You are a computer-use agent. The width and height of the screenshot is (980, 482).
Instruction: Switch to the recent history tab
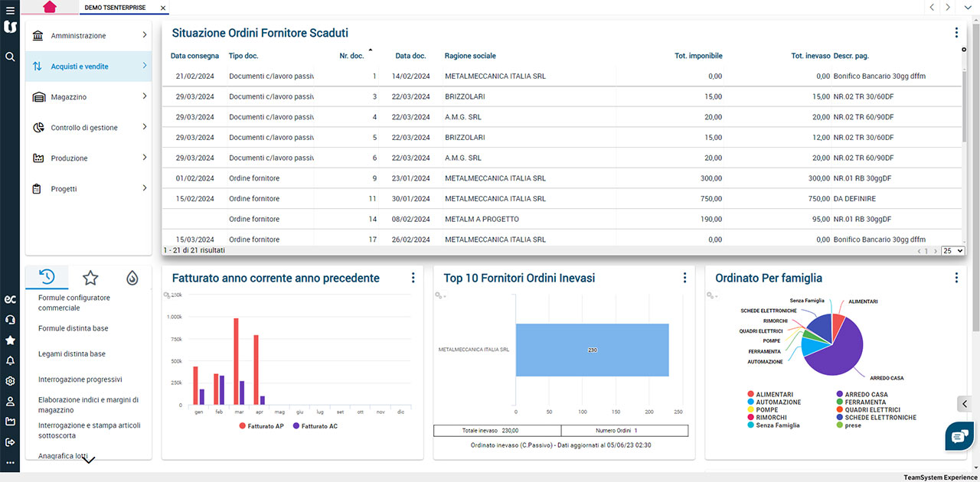coord(47,277)
